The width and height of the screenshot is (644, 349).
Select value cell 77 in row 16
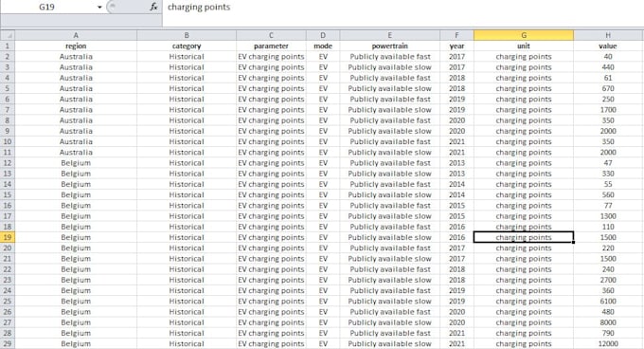point(608,206)
